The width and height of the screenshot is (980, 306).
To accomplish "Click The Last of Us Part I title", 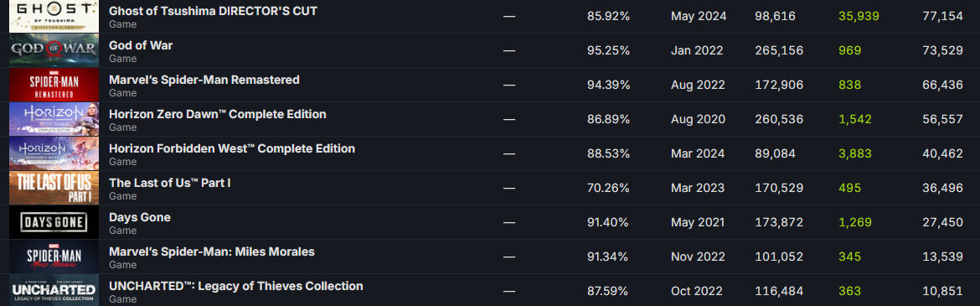I will coord(170,183).
